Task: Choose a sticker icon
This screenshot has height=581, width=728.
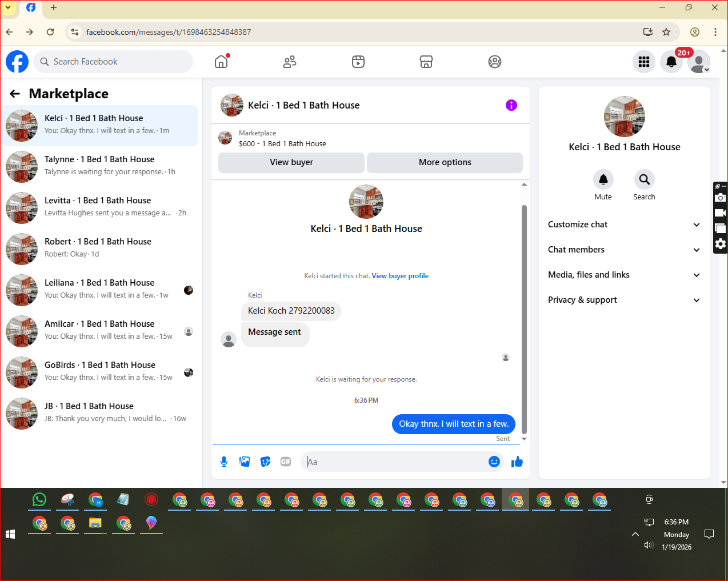Action: [265, 462]
